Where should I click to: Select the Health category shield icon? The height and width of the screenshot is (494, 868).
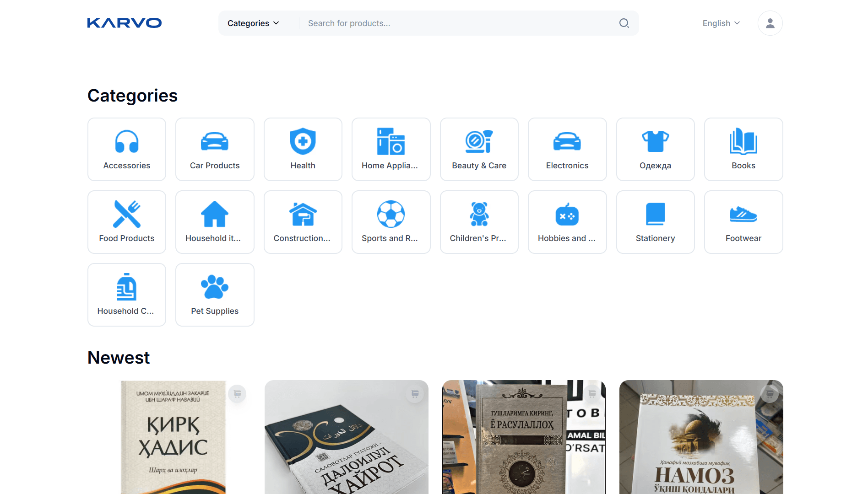[x=303, y=141]
